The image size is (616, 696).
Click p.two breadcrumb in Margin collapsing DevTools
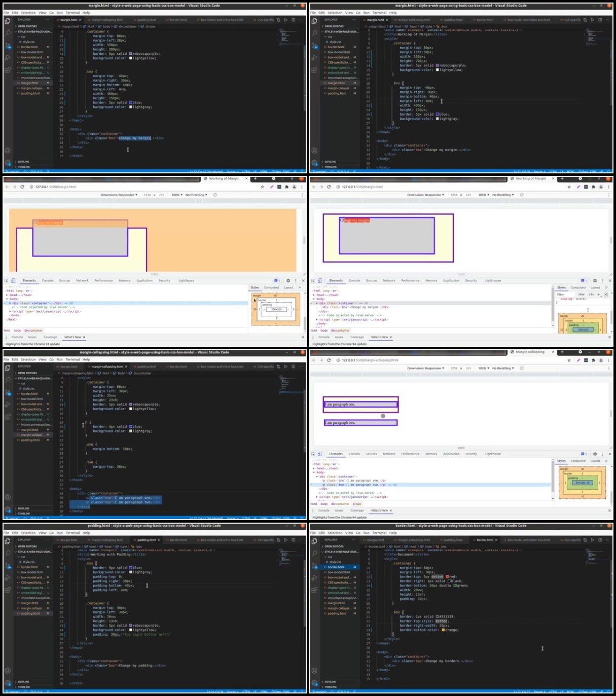click(357, 504)
